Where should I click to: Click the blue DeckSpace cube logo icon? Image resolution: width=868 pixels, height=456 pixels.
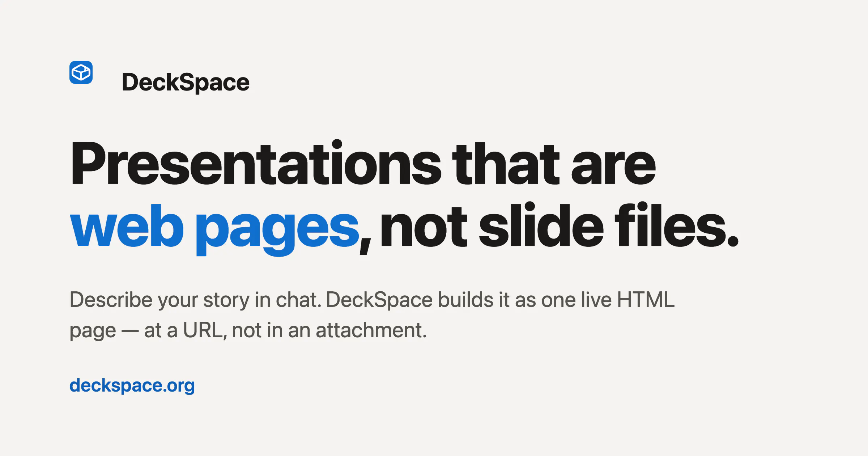[x=81, y=72]
